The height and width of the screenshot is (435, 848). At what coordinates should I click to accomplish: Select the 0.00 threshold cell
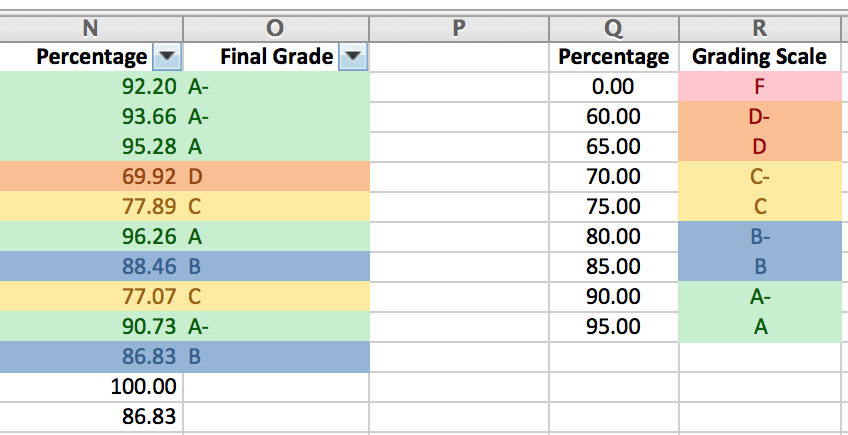click(612, 87)
